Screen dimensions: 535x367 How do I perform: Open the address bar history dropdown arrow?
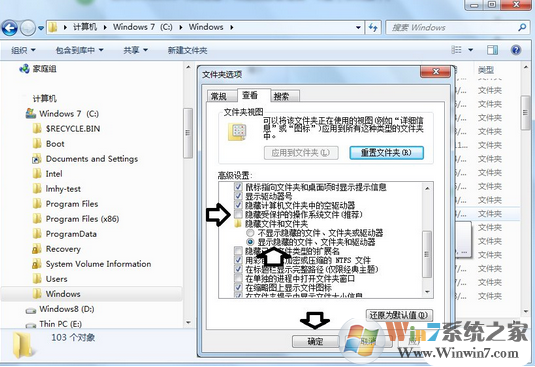point(358,28)
